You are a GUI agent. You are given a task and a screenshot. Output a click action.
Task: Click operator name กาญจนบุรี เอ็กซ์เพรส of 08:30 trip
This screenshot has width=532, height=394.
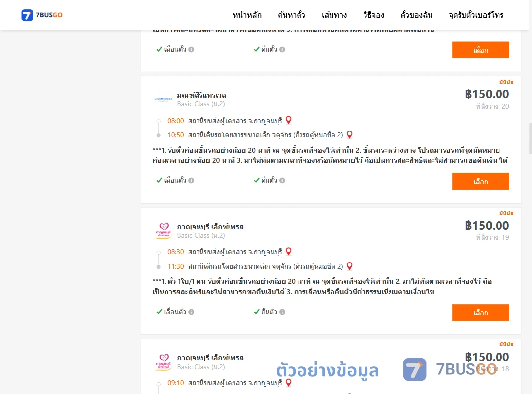click(x=210, y=227)
